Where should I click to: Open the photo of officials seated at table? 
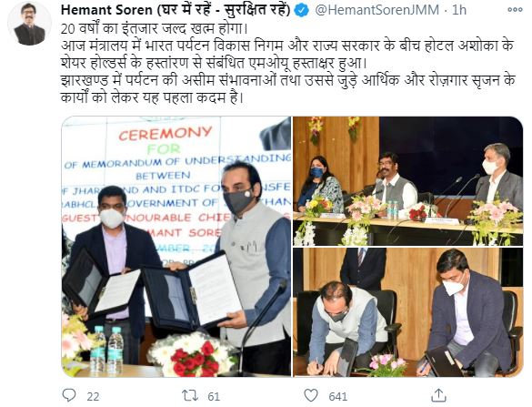(408, 181)
